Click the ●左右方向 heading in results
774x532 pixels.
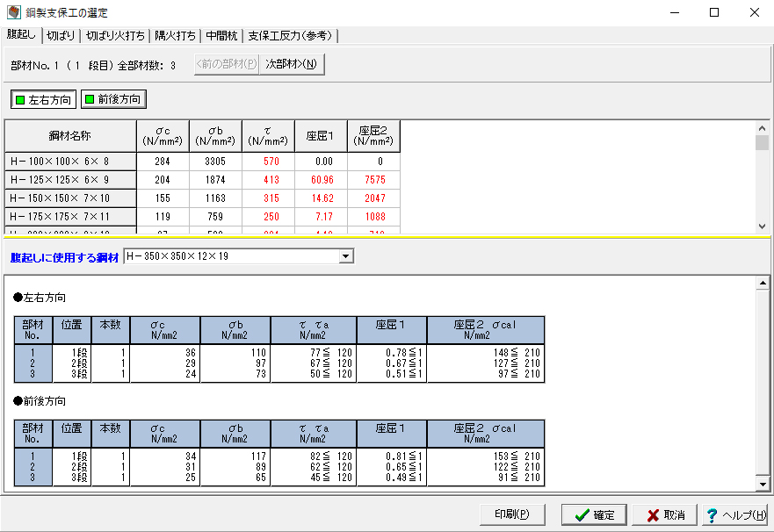[x=40, y=298]
